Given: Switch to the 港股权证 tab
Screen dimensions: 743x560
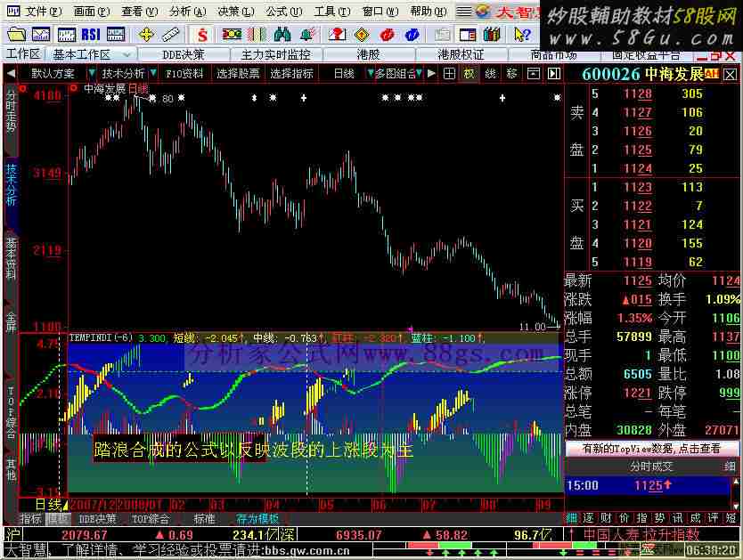Looking at the screenshot, I should pyautogui.click(x=461, y=55).
